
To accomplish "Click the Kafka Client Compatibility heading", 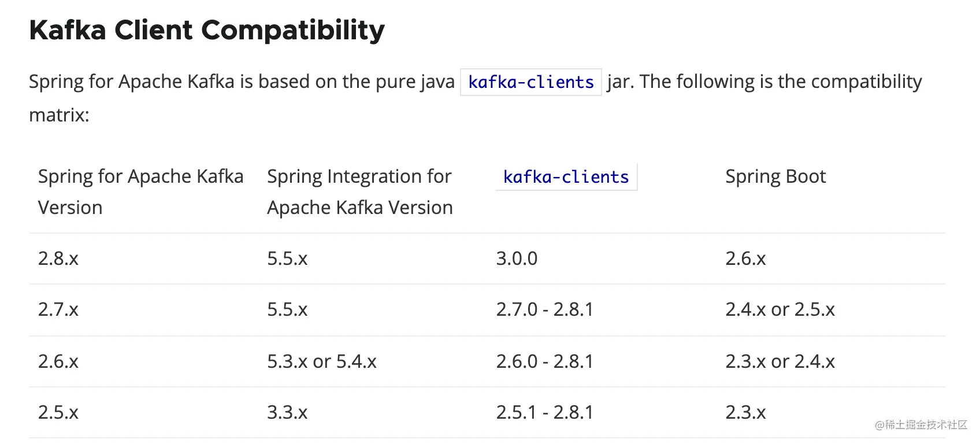I will pos(207,30).
